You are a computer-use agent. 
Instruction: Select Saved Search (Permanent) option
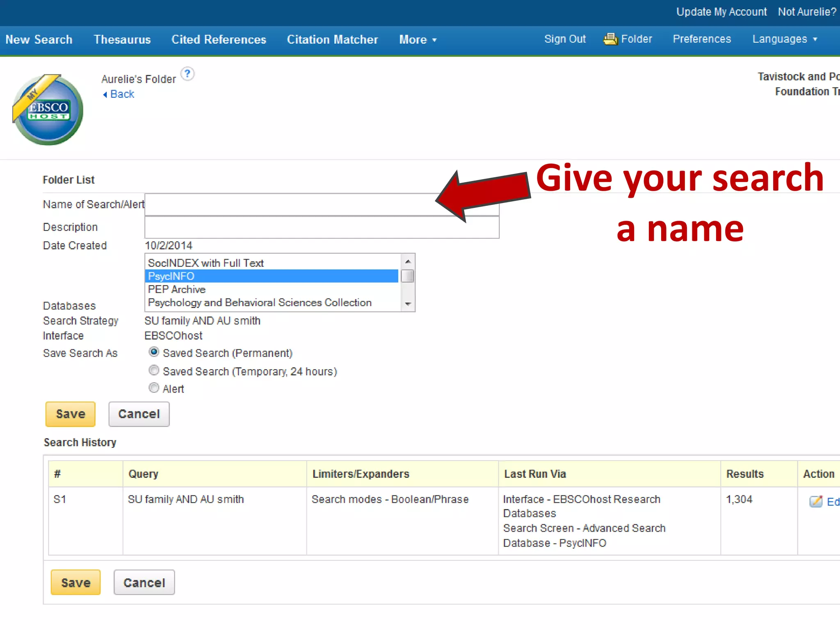click(x=154, y=352)
